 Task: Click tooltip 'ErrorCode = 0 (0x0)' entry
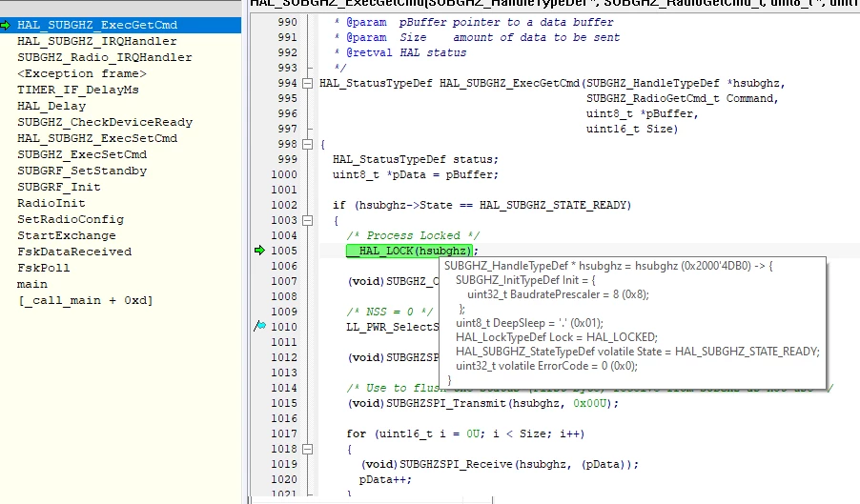(547, 366)
